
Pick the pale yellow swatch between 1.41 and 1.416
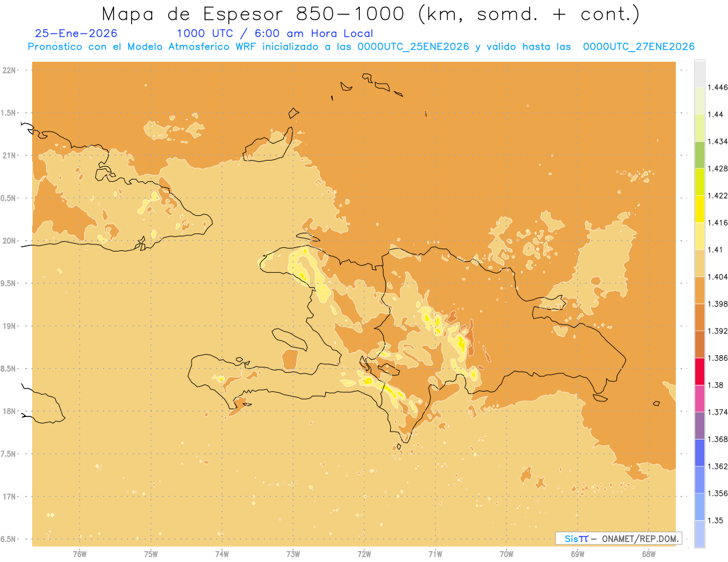pyautogui.click(x=699, y=236)
